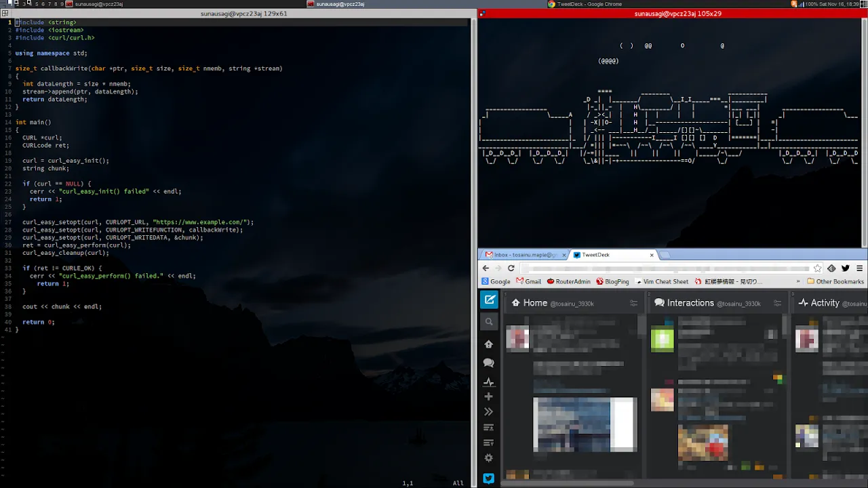
Task: Open Home column filter options
Action: coord(633,304)
